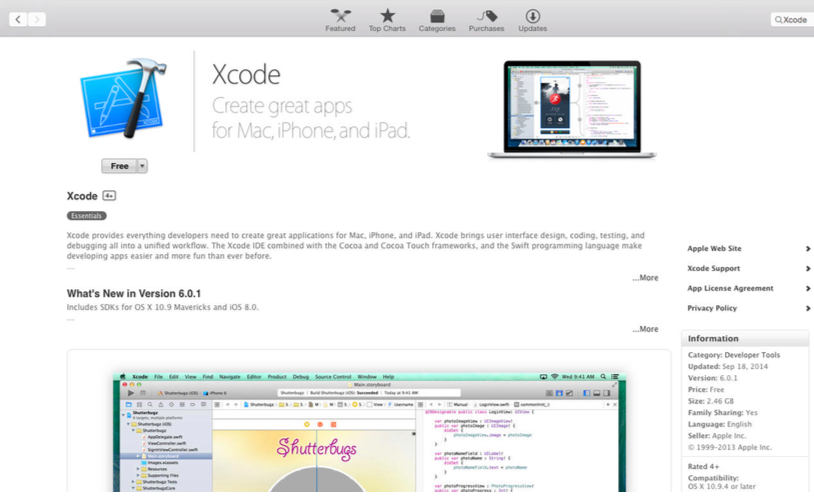This screenshot has width=814, height=496.
Task: Open the Featured section icon
Action: pos(340,17)
